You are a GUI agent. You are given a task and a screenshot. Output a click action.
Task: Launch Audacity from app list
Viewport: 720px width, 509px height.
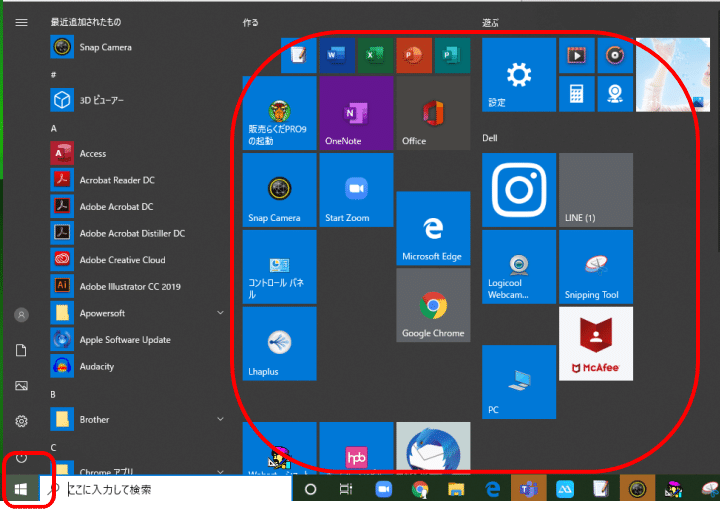pyautogui.click(x=138, y=367)
